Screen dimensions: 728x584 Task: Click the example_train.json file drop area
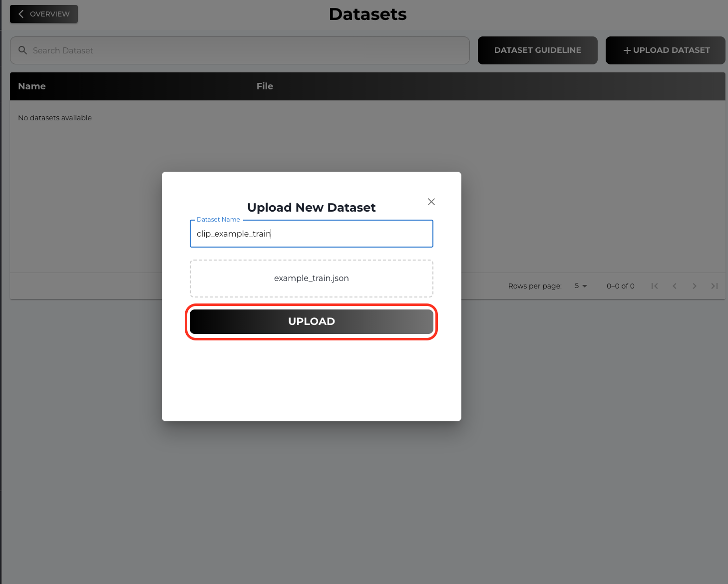(311, 278)
